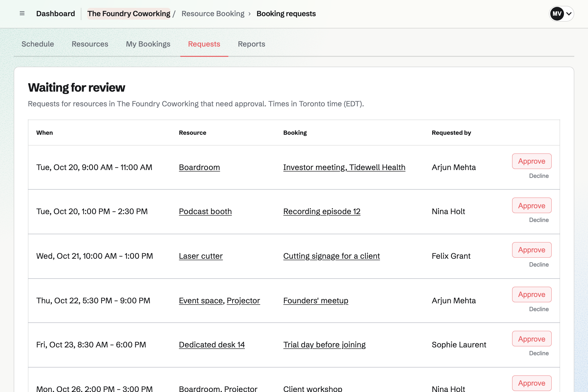Approve the Founders' meetup request
588x392 pixels.
[532, 294]
